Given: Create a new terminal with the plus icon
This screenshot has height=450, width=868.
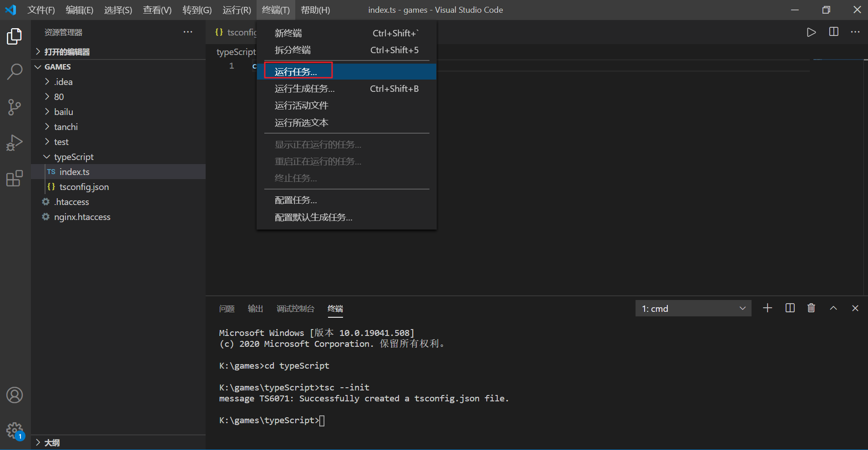Looking at the screenshot, I should pyautogui.click(x=767, y=308).
